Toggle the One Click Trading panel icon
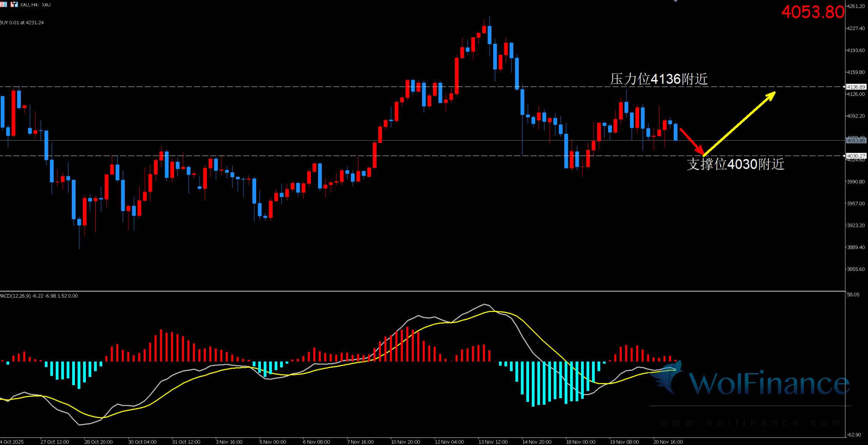Viewport: 868px width, 445px height. pos(14,4)
